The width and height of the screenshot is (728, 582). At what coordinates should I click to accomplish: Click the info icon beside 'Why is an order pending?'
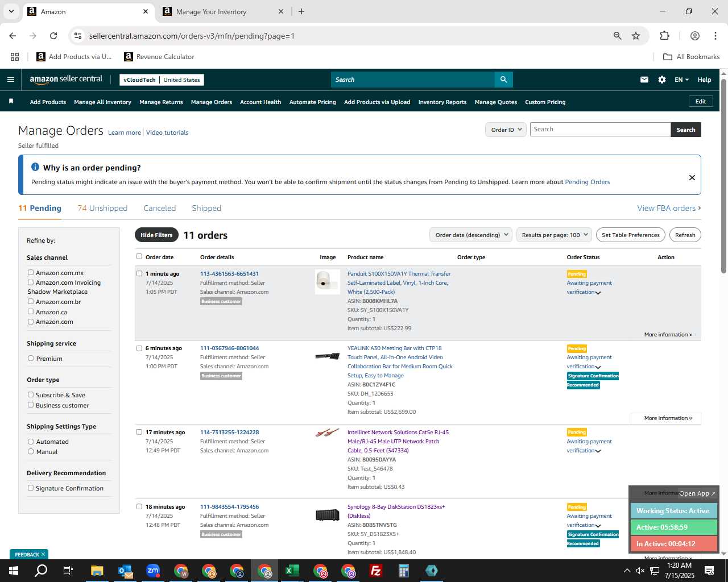35,167
